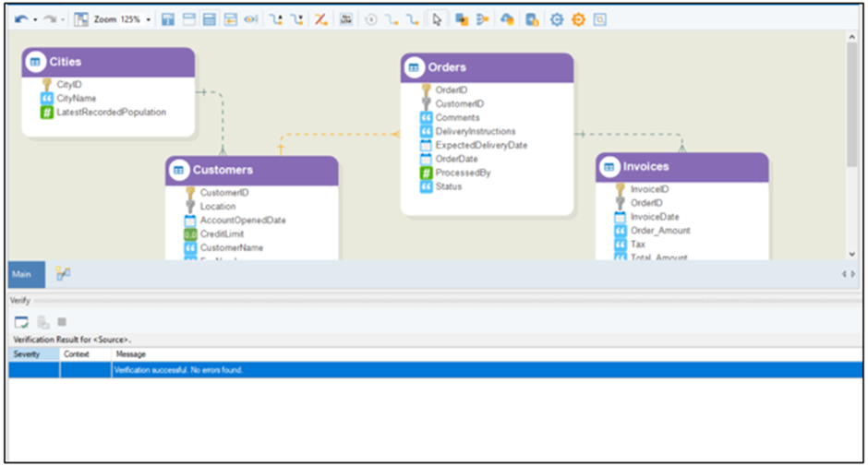
Task: Click the eye link view toolbar icon
Action: (250, 19)
